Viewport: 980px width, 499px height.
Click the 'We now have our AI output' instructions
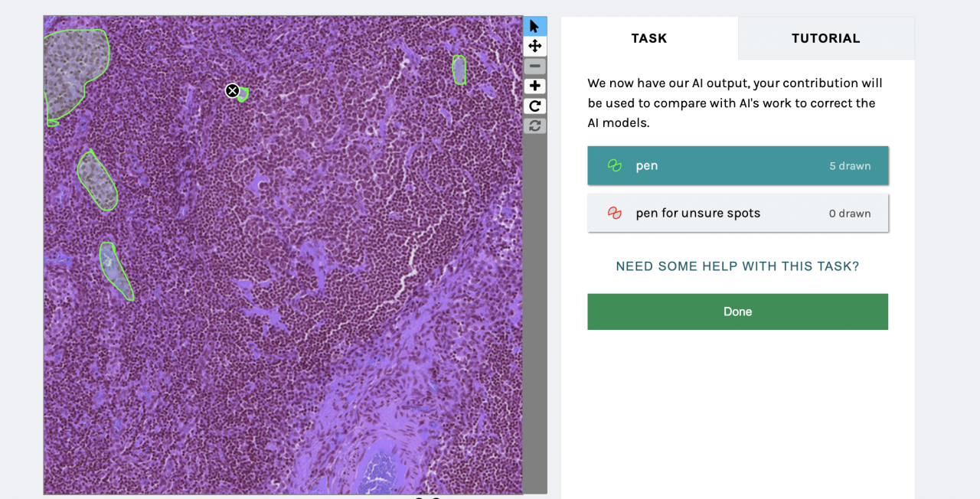(x=735, y=103)
